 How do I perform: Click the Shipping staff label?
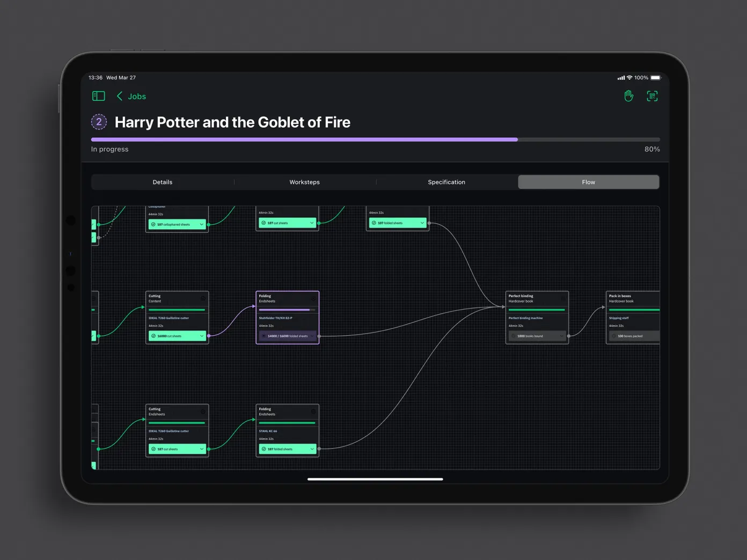tap(619, 318)
